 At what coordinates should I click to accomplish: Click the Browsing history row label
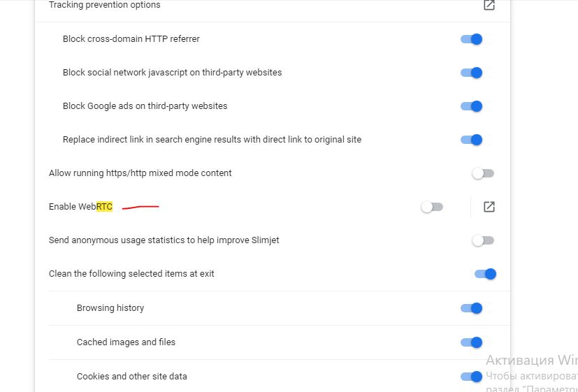[110, 308]
